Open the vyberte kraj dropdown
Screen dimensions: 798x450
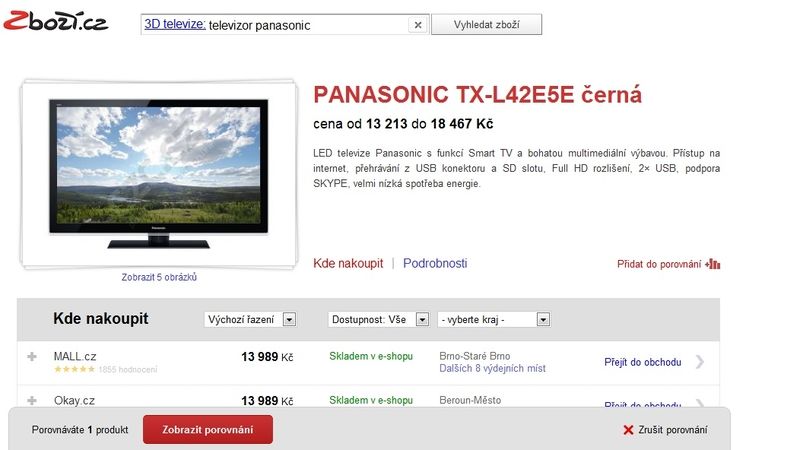coord(494,319)
